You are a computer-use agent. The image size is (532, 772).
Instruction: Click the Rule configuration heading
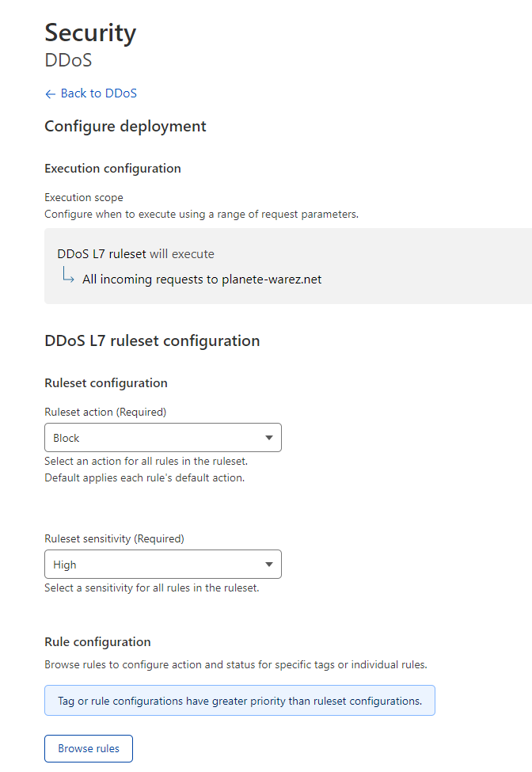[97, 642]
